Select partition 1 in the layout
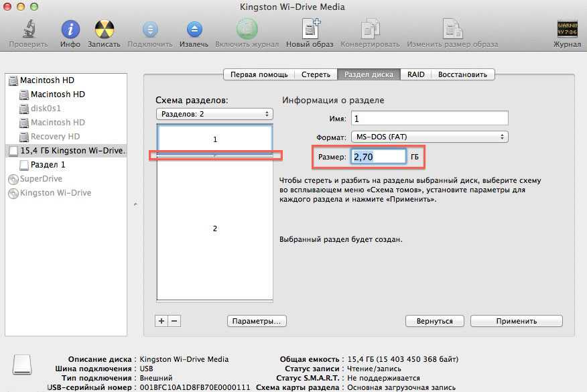The image size is (587, 392). click(214, 139)
